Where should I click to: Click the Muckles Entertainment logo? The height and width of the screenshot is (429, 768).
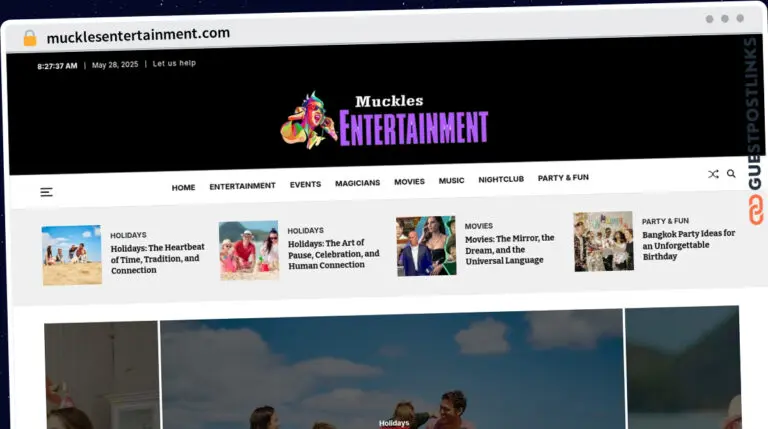pyautogui.click(x=384, y=120)
